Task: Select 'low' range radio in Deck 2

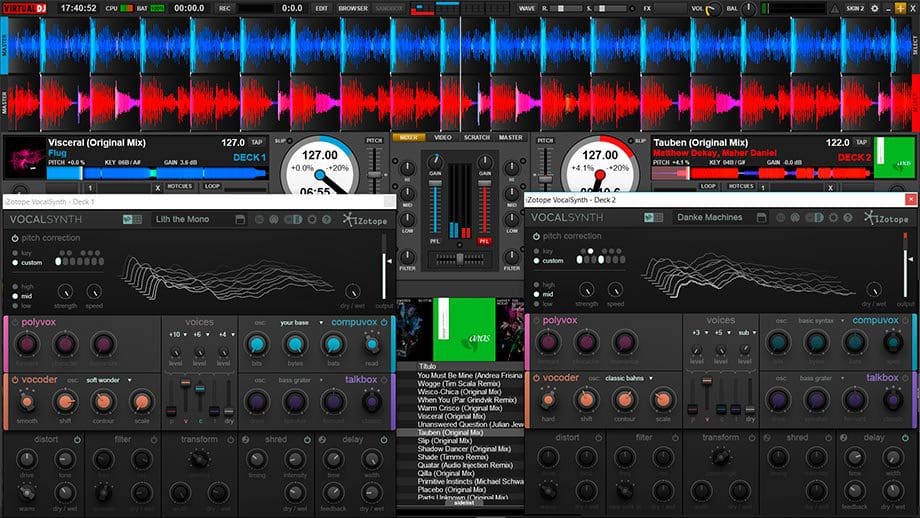Action: pos(536,304)
